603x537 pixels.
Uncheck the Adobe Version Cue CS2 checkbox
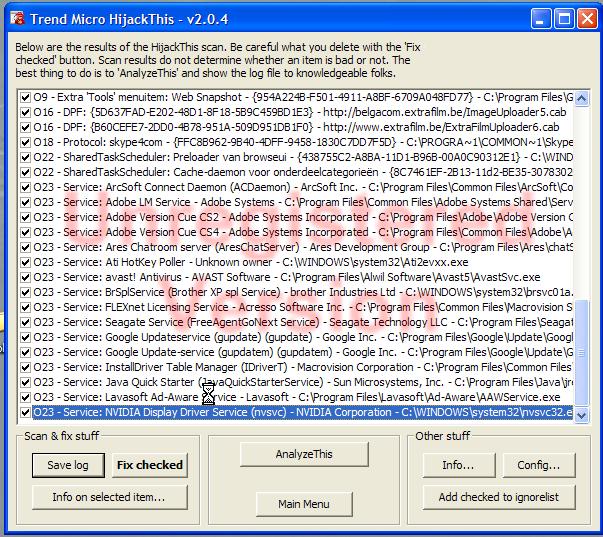click(25, 217)
